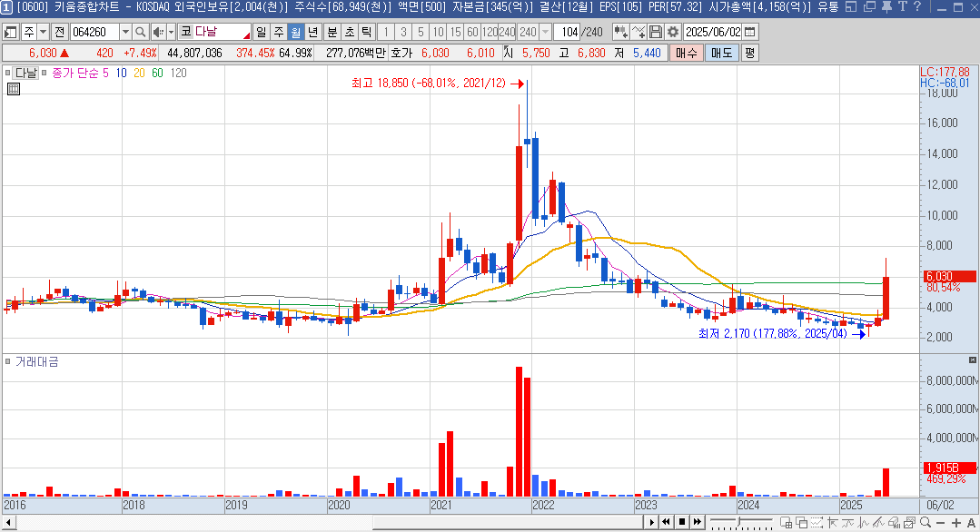The width and height of the screenshot is (980, 532).
Task: Click the 20-period moving average color label
Action: click(x=139, y=73)
